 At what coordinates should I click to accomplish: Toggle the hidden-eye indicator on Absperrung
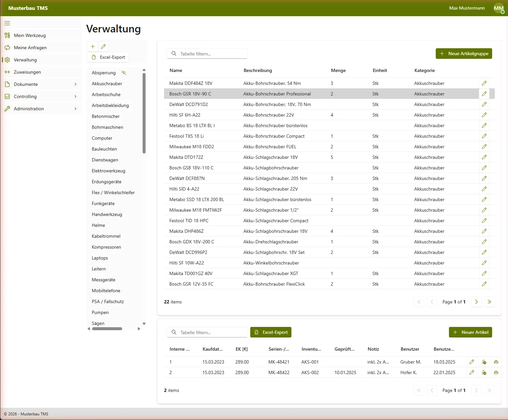[124, 72]
